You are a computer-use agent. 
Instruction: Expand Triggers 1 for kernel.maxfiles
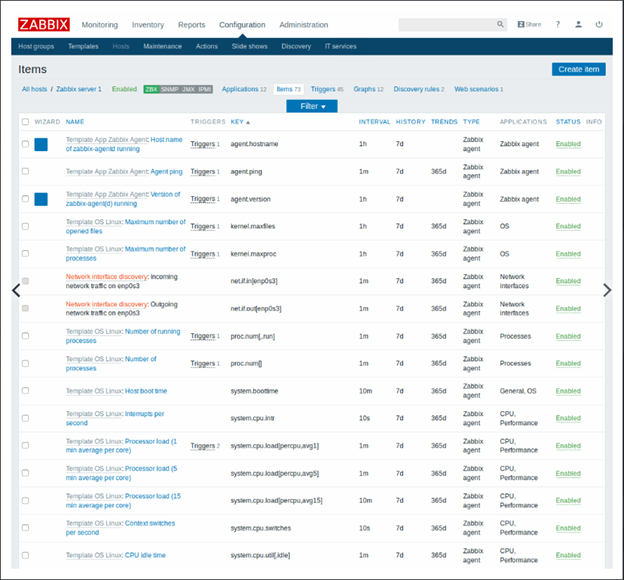coord(203,226)
